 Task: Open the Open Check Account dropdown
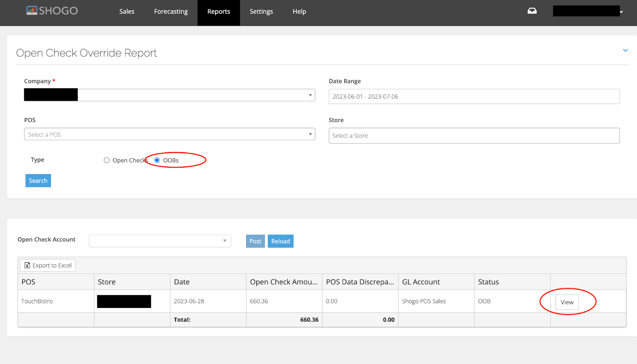[160, 241]
